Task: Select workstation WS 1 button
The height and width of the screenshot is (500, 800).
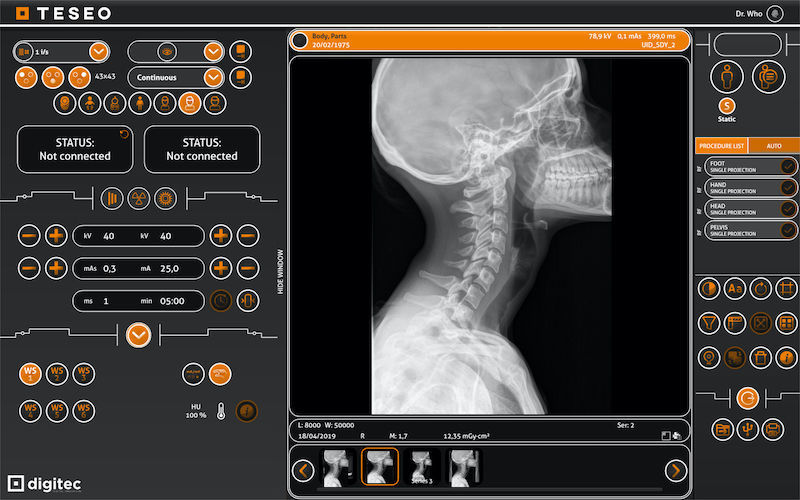Action: click(30, 373)
